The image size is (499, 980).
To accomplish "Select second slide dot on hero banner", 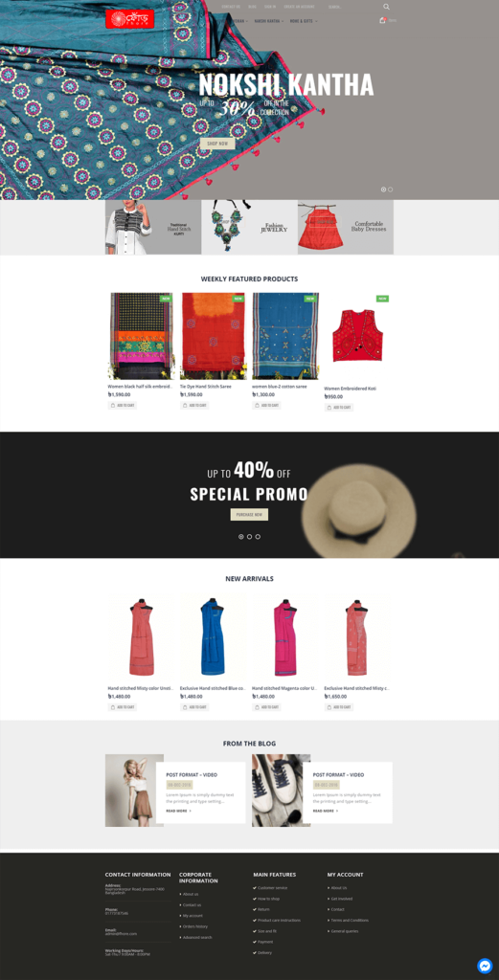I will pyautogui.click(x=390, y=189).
